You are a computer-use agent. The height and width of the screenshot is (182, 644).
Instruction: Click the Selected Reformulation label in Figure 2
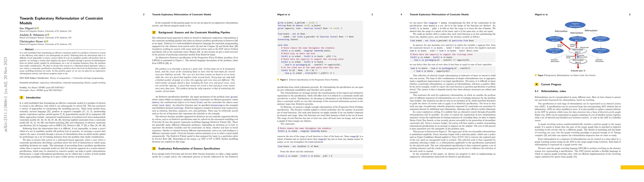(583, 56)
